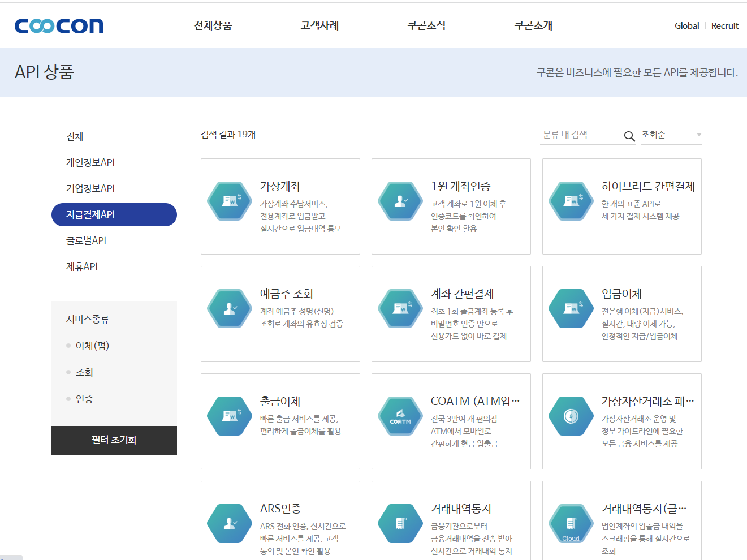Click the 필터 초기화 button
The image size is (747, 560).
coord(114,440)
